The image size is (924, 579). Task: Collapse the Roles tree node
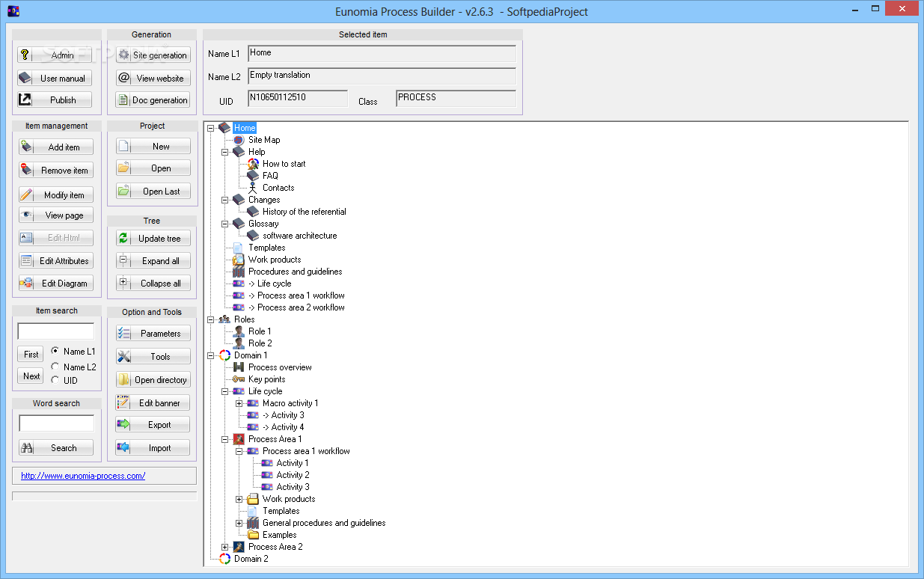point(211,319)
